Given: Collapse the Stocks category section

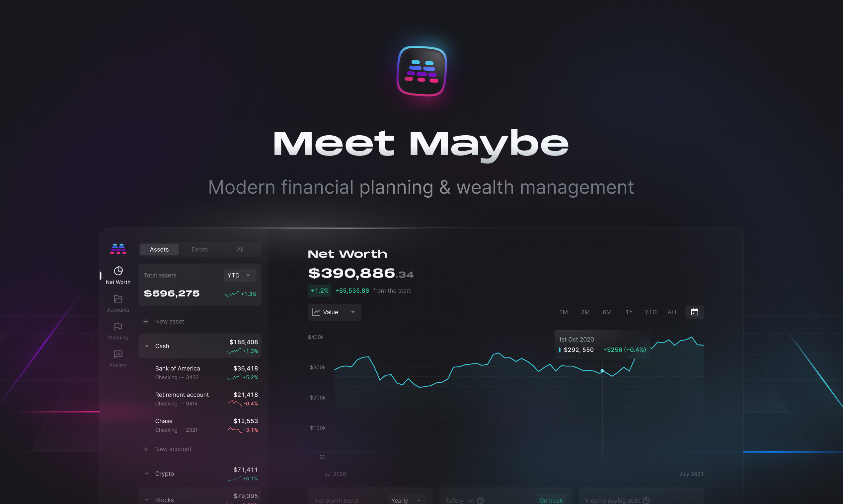Looking at the screenshot, I should tap(146, 499).
